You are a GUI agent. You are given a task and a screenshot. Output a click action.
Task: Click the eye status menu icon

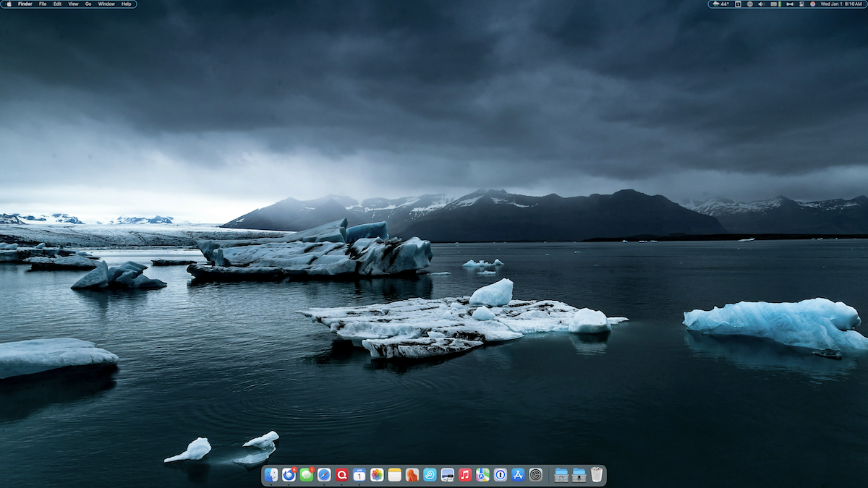(x=749, y=4)
